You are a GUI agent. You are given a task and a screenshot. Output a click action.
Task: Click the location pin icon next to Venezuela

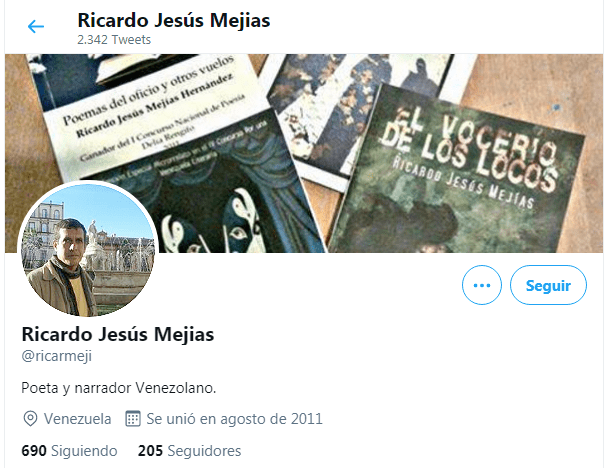coord(30,419)
